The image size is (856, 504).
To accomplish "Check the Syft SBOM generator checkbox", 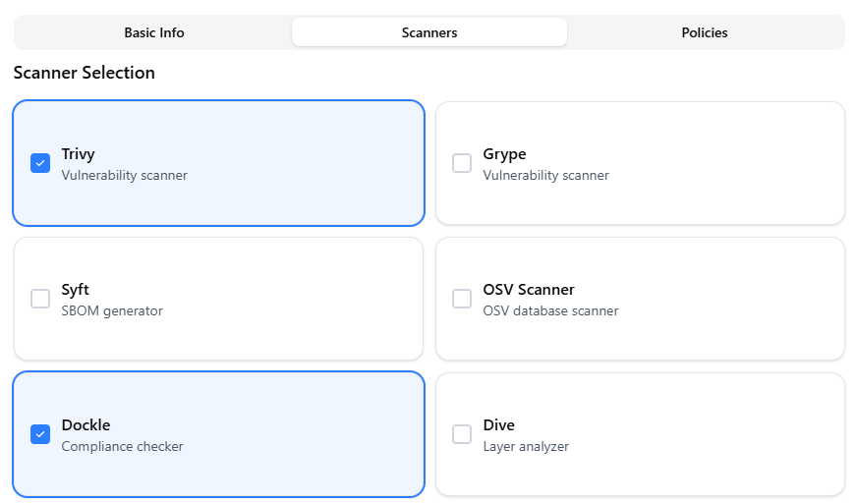I will (40, 299).
